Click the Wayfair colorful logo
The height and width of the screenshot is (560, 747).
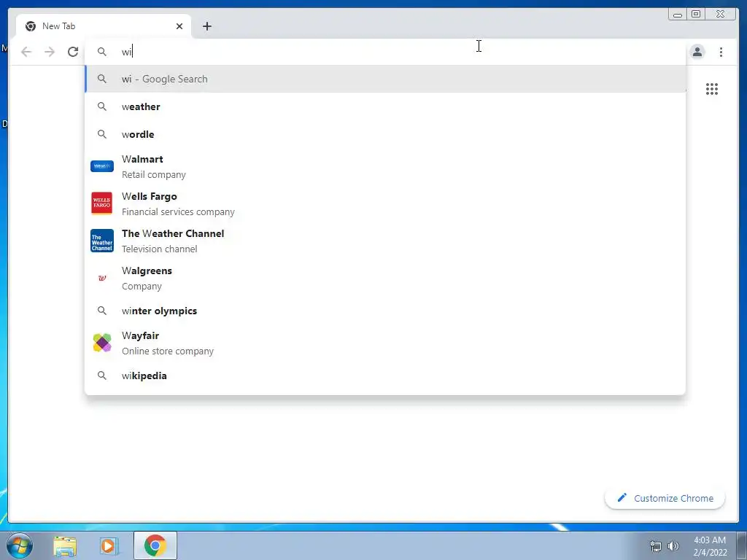coord(102,343)
